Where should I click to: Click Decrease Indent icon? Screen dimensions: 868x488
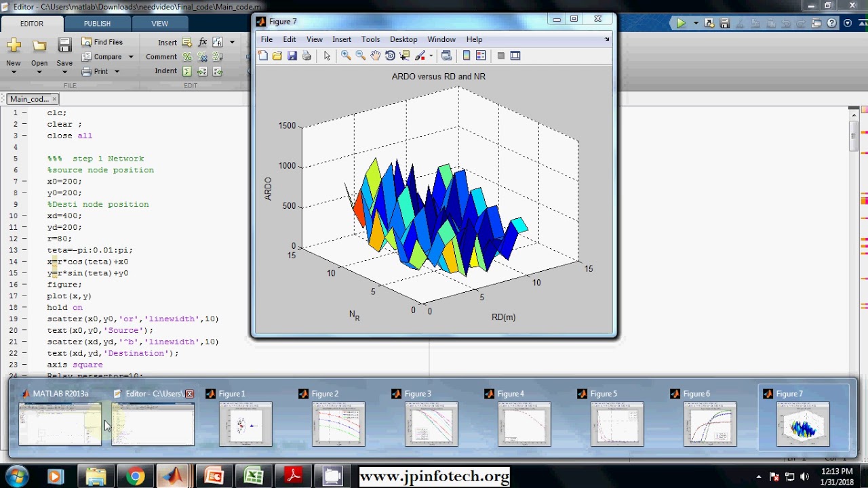pos(217,71)
